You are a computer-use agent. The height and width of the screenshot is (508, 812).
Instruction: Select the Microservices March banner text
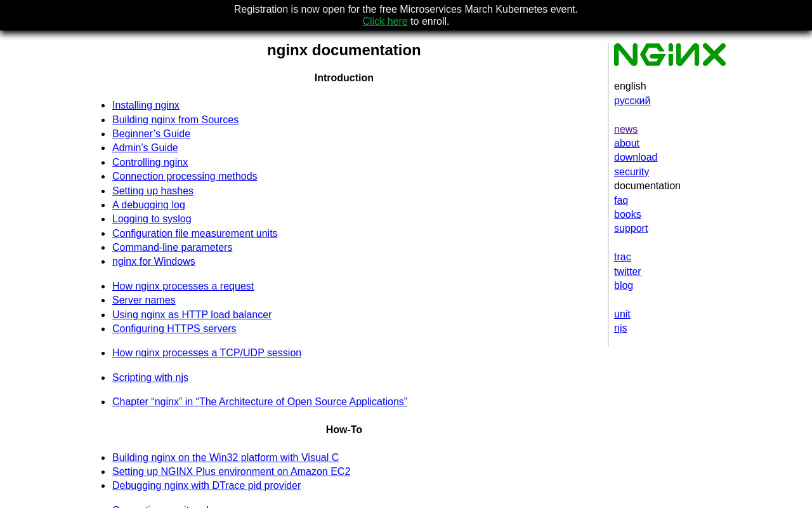pos(406,10)
